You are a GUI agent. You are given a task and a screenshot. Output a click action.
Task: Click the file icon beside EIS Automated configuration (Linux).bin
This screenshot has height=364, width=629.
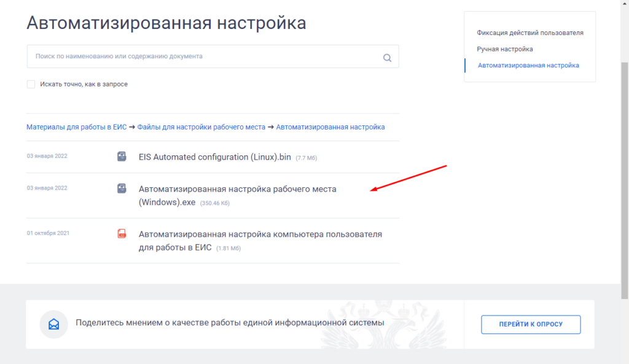122,157
